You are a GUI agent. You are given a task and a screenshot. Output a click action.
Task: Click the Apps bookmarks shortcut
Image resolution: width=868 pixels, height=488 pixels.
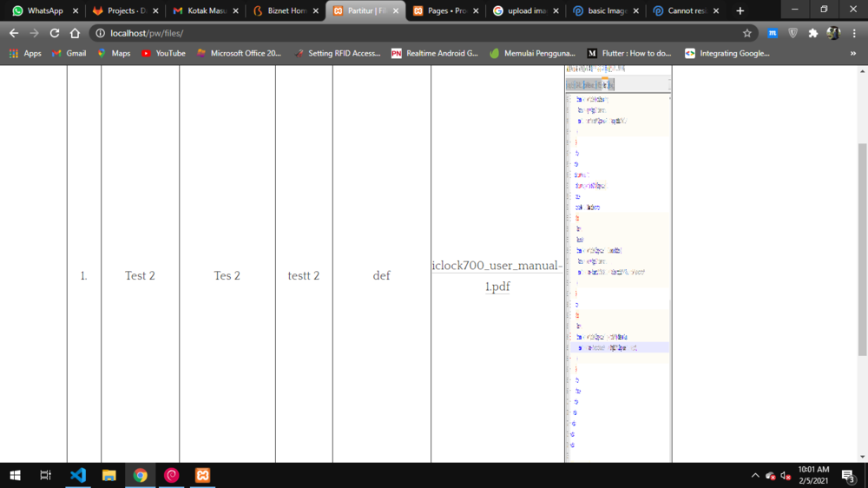(x=25, y=53)
